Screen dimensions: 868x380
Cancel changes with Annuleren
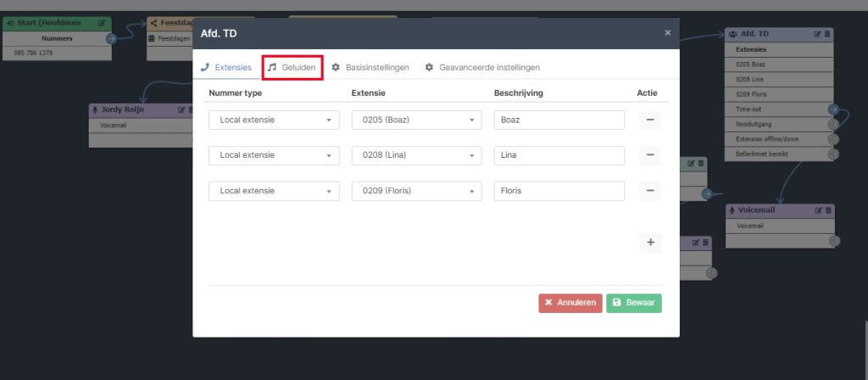click(570, 303)
